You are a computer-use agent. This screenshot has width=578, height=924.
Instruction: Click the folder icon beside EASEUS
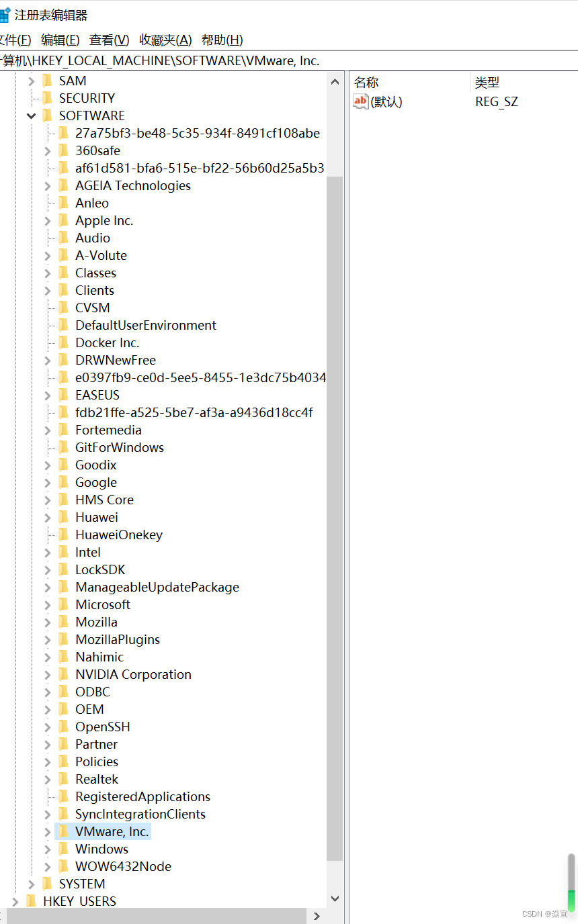coord(63,395)
